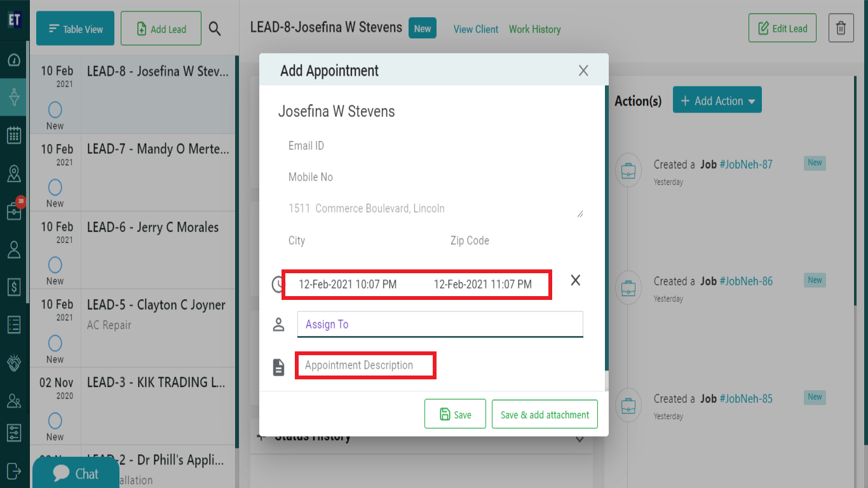Image resolution: width=868 pixels, height=488 pixels.
Task: Select LEAD-5 Clayton C Joyner row
Action: click(x=133, y=328)
